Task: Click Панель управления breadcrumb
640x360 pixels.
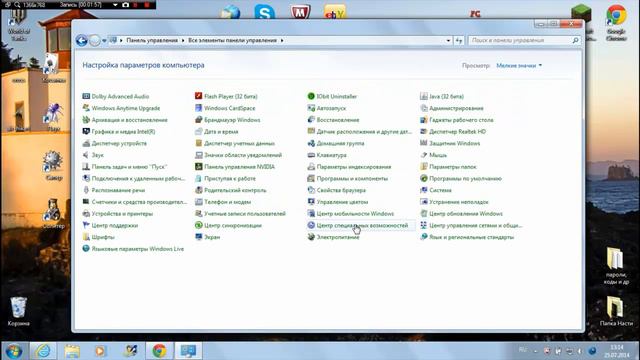Action: click(152, 40)
